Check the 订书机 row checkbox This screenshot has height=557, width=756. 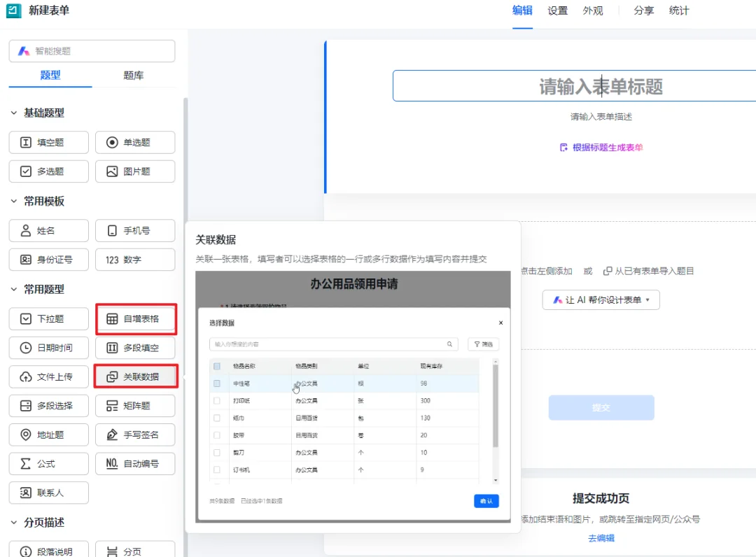217,470
